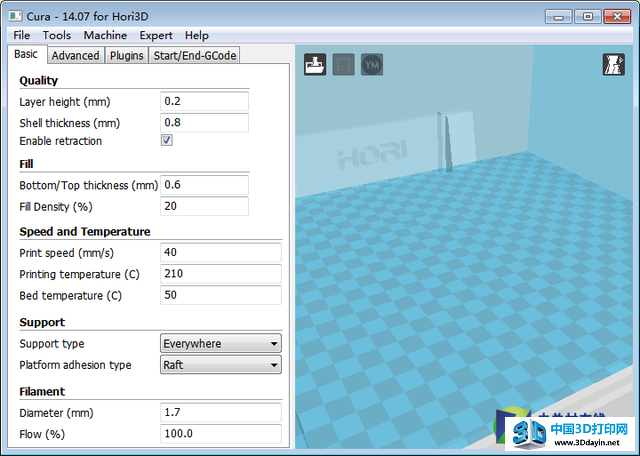Viewport: 640px width, 456px height.
Task: Click the Print speed input field
Action: pyautogui.click(x=221, y=252)
